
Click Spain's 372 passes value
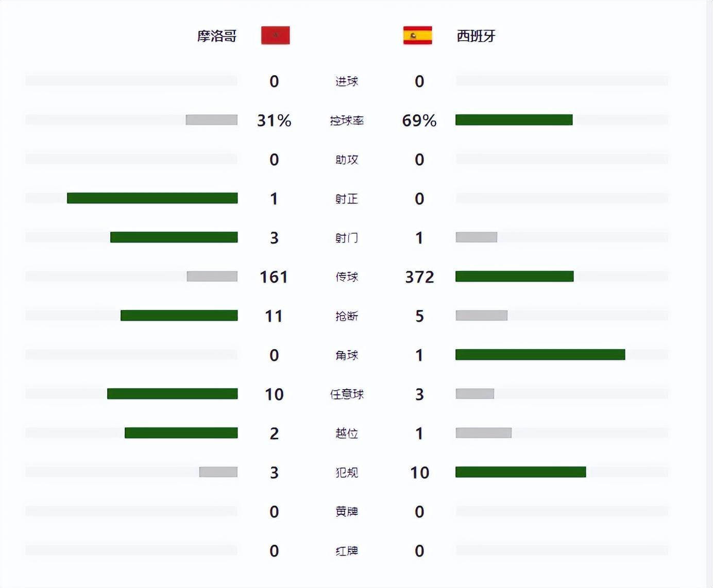pos(419,277)
